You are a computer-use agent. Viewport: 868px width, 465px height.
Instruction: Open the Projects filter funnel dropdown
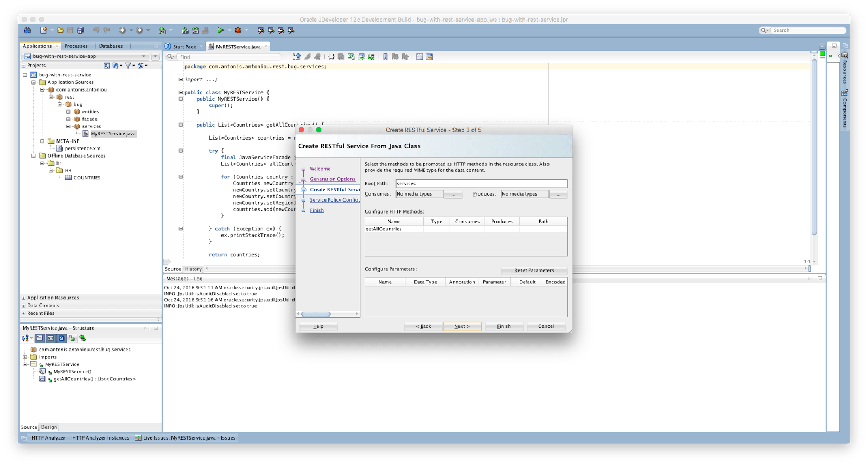pos(130,66)
